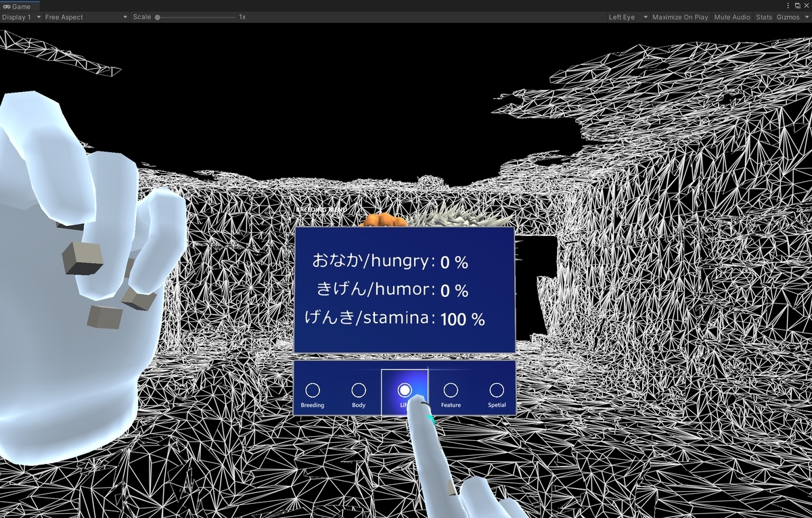Screen dimensions: 812x518
Task: Open the Game window three-dot menu
Action: click(788, 5)
